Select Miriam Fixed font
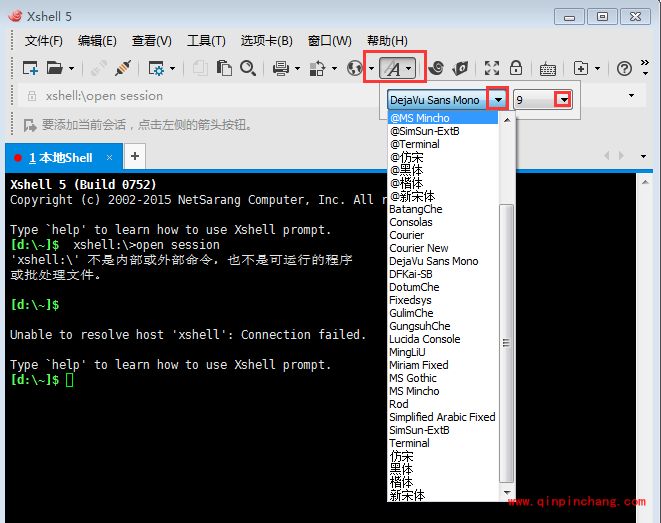Screen dimensions: 661x523 pyautogui.click(x=443, y=365)
